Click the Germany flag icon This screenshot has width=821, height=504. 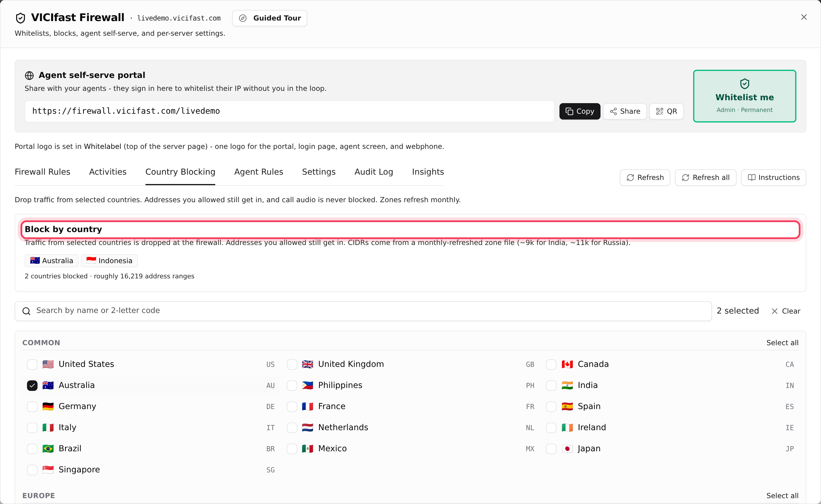click(48, 406)
